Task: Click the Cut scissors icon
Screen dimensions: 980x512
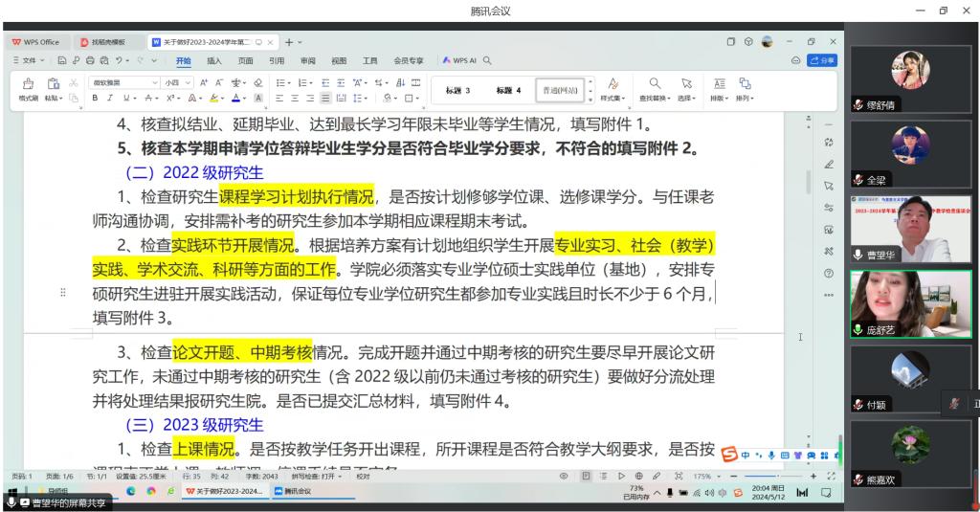Action: pyautogui.click(x=74, y=82)
